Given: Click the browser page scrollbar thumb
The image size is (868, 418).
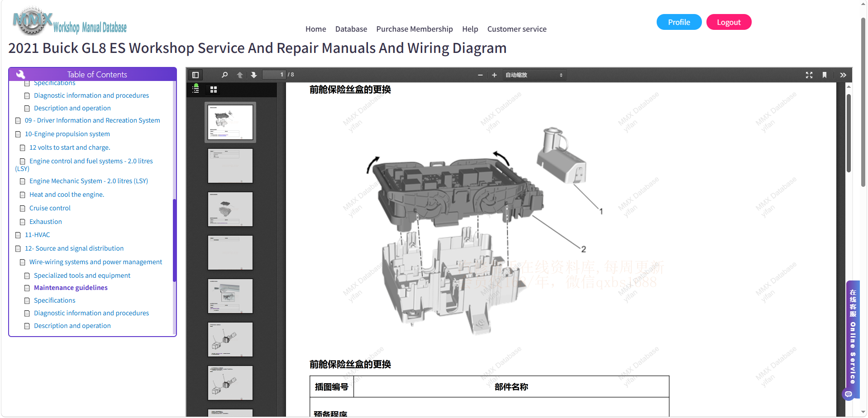Looking at the screenshot, I should [863, 102].
